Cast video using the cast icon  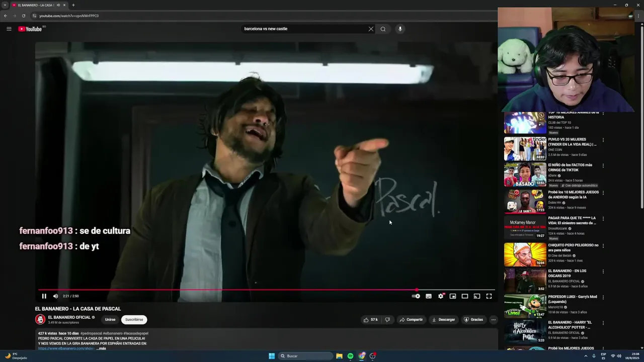click(477, 296)
